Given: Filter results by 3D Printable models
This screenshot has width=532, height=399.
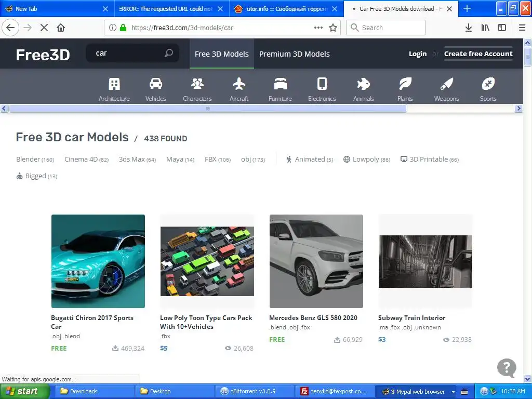Looking at the screenshot, I should (x=430, y=159).
